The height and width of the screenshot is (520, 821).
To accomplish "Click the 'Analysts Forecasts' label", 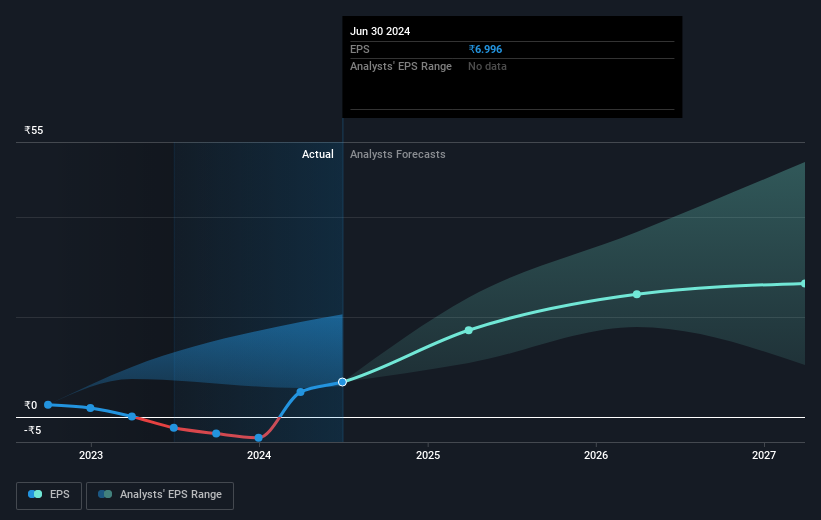I will 397,154.
